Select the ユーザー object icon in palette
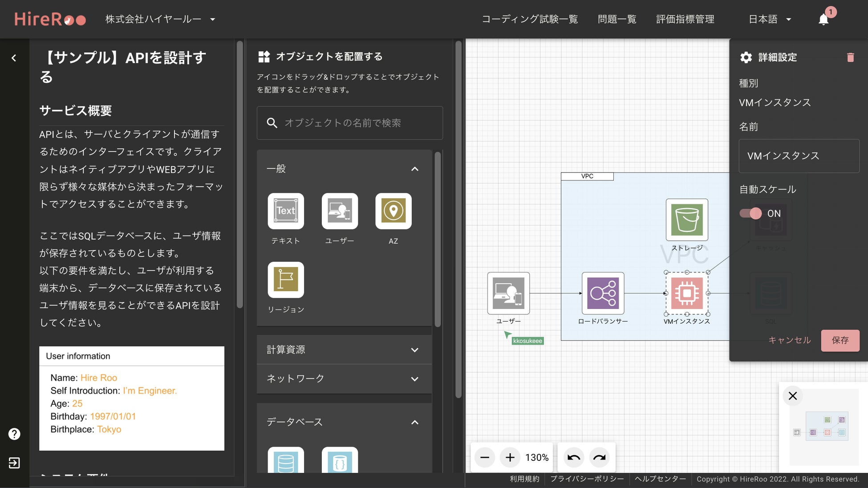 [x=340, y=211]
